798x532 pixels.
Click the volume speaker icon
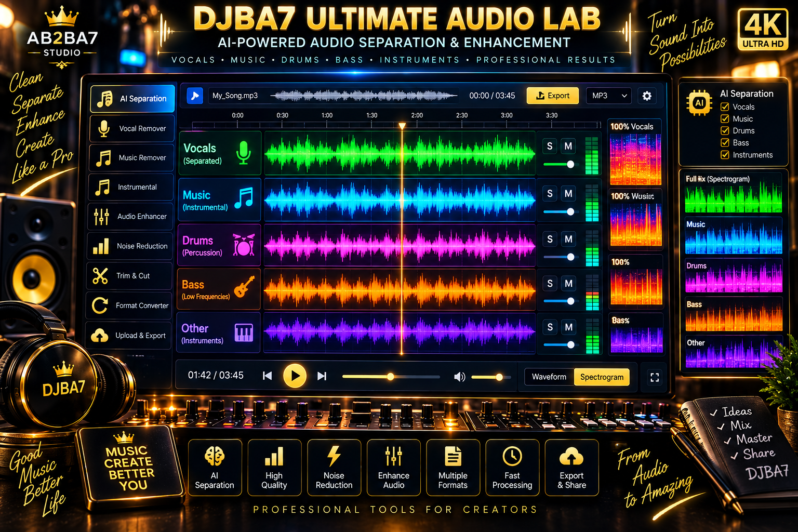click(459, 377)
